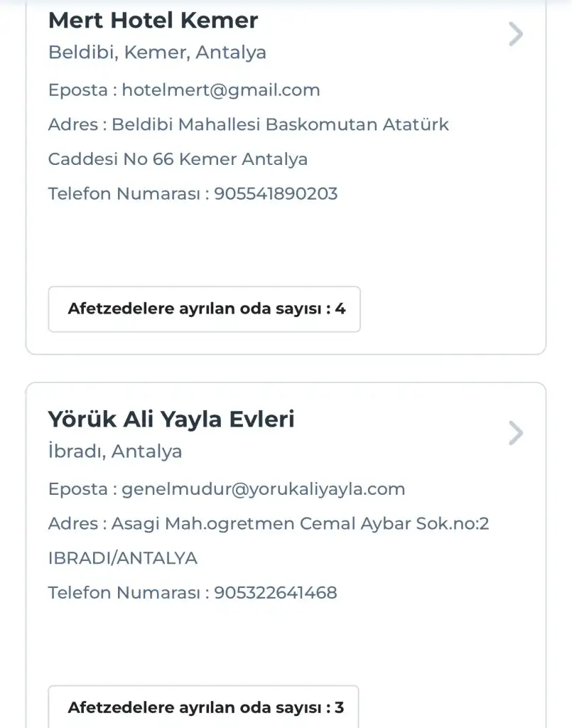Click the 'Caddesi No 66 Kemer Antalya' line
The height and width of the screenshot is (728, 572).
click(178, 159)
